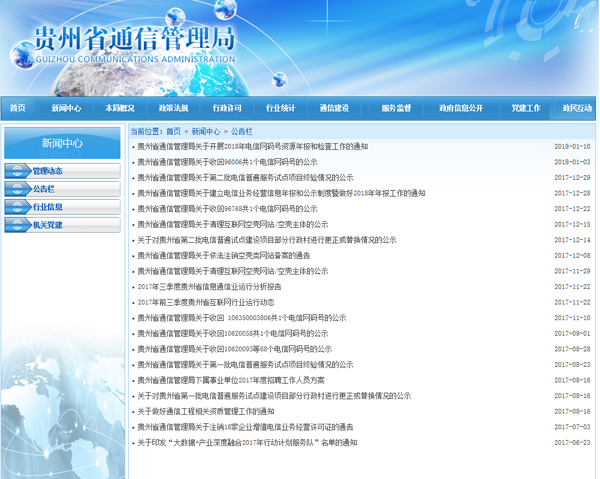Navigate to 行业统计 in the menu
The height and width of the screenshot is (479, 600).
(x=280, y=108)
